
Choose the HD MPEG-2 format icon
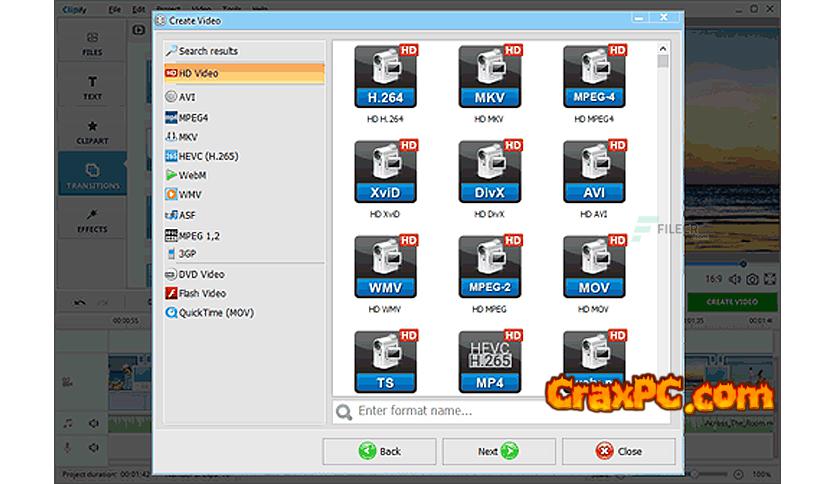(x=490, y=268)
